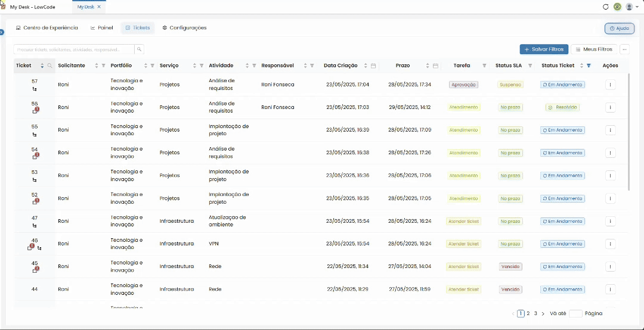
Task: Click the Vencido SLA tag on ticket 45
Action: point(510,266)
